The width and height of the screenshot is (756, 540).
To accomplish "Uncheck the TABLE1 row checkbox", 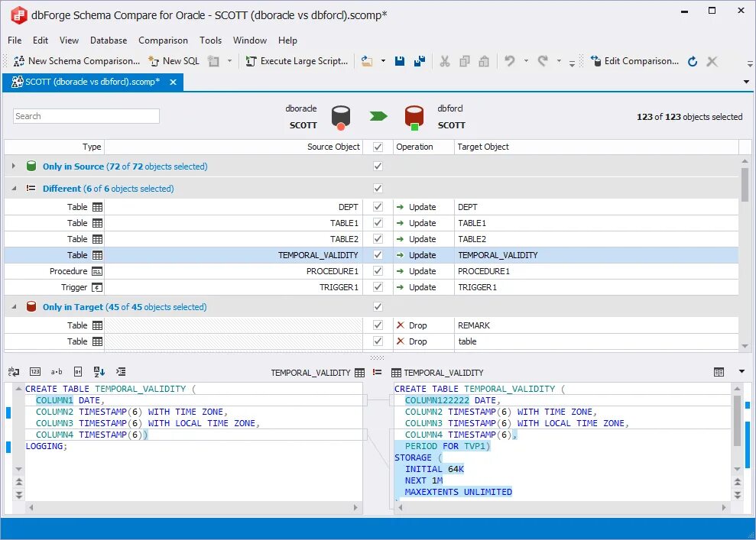I will [x=378, y=223].
